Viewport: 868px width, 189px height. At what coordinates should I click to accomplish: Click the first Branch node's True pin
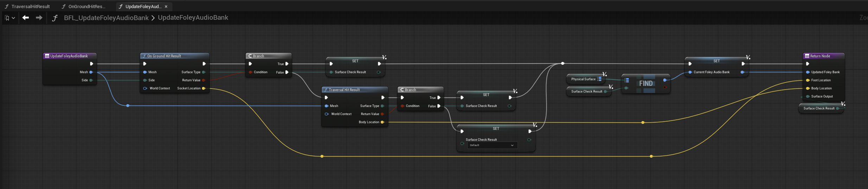click(287, 64)
